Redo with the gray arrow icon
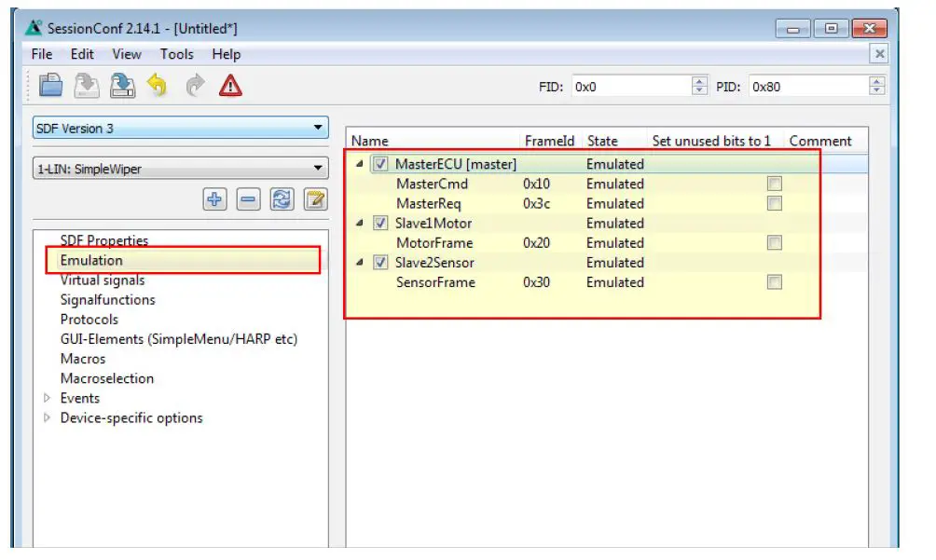The width and height of the screenshot is (936, 560). (x=195, y=86)
